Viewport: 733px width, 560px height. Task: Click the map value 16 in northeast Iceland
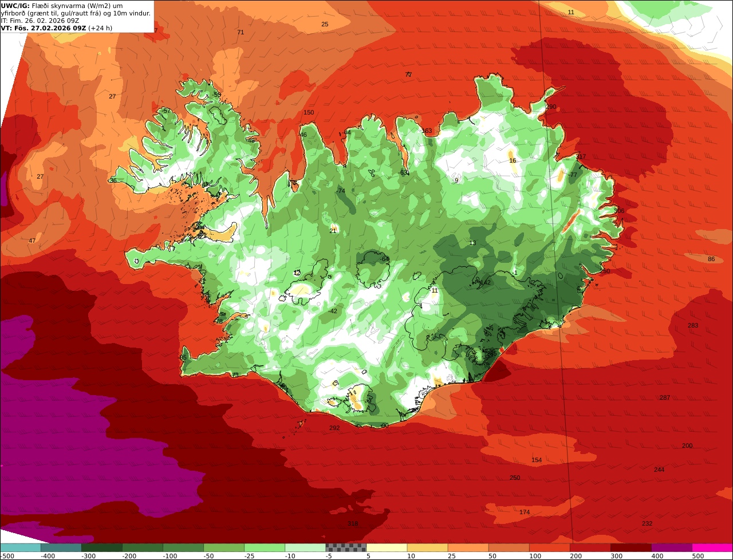coord(513,161)
